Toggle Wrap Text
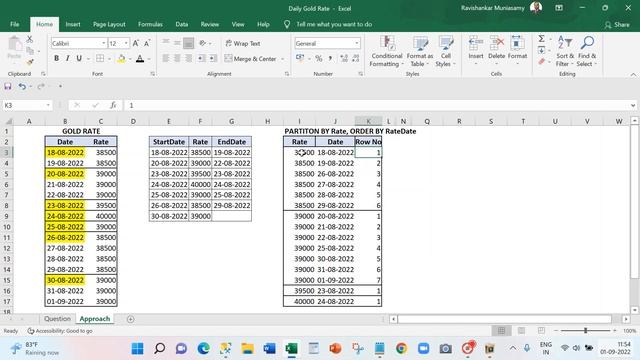This screenshot has height=360, width=640. coord(243,43)
